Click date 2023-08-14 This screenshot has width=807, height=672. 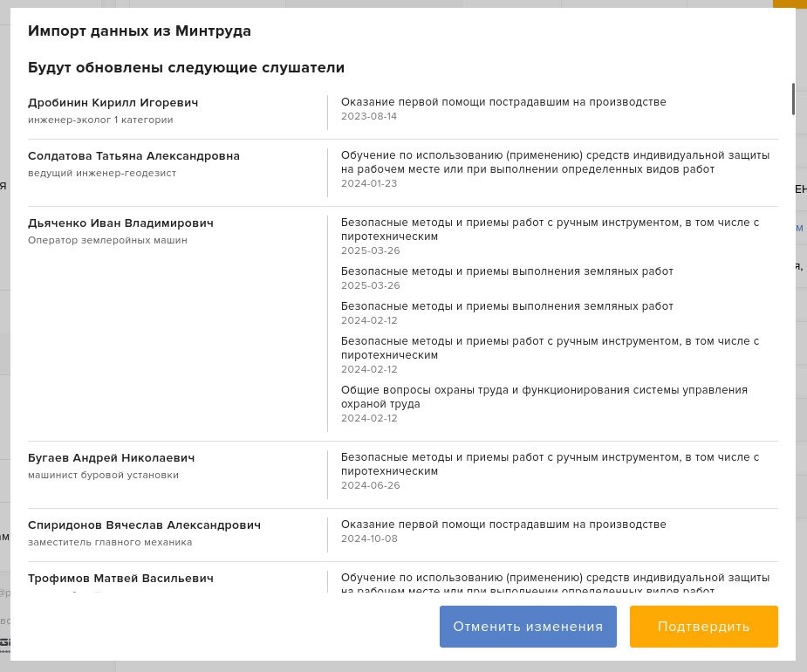(x=369, y=116)
